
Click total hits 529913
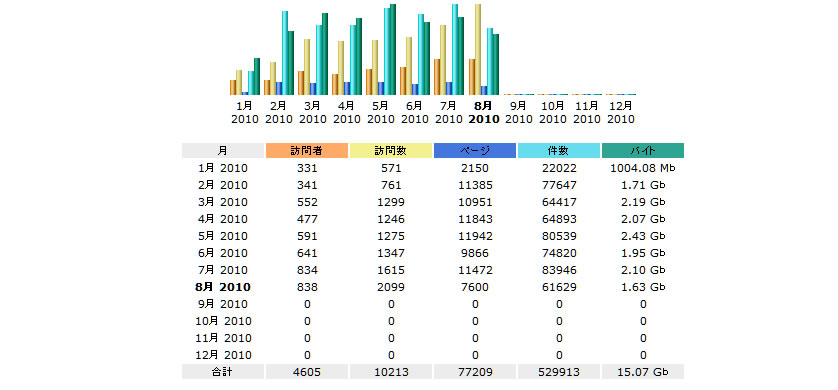point(559,372)
